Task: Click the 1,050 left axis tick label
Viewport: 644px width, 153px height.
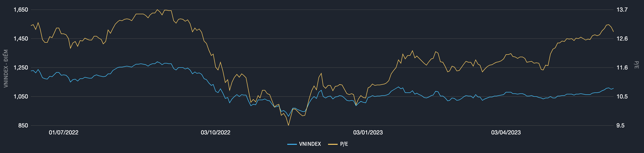Action: [21, 97]
